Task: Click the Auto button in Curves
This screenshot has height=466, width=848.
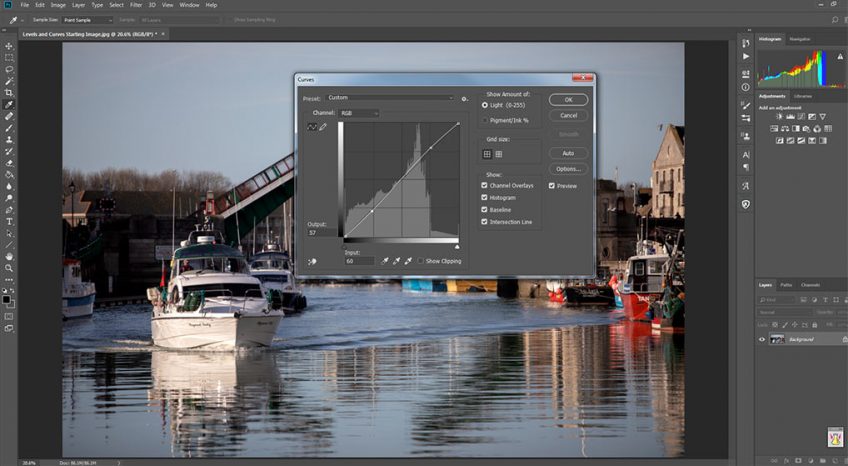Action: (x=568, y=153)
